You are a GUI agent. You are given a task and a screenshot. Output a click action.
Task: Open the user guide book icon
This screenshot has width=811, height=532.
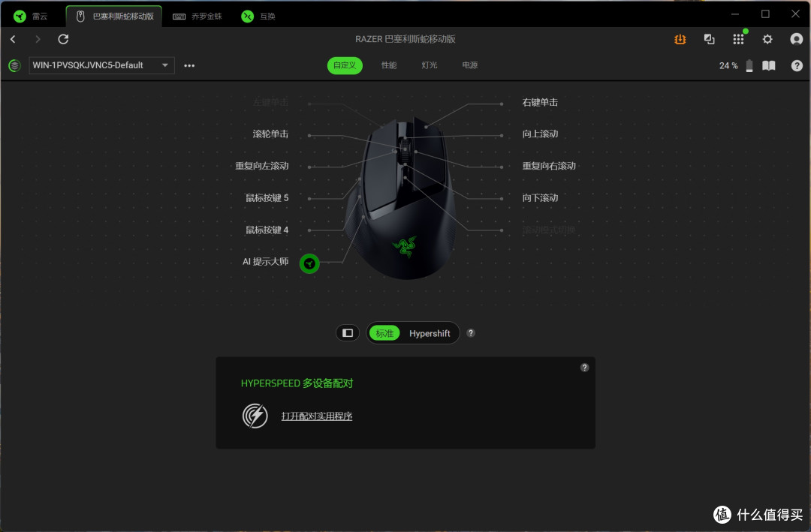tap(769, 66)
